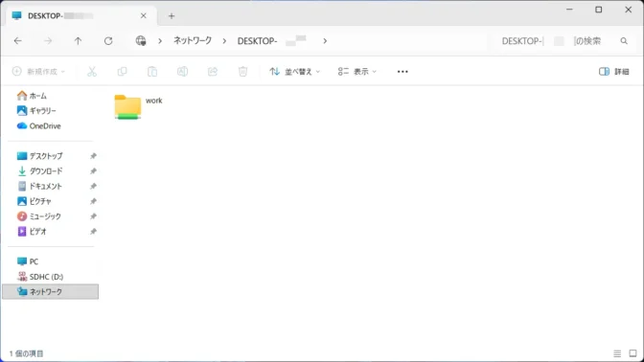Switch to large icons view in status bar
644x362 pixels.
pos(632,353)
